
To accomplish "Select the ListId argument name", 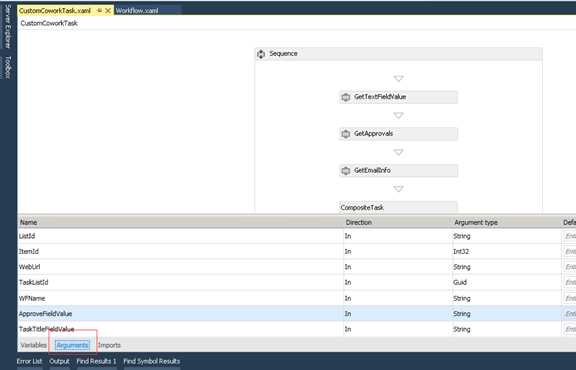I will [27, 236].
